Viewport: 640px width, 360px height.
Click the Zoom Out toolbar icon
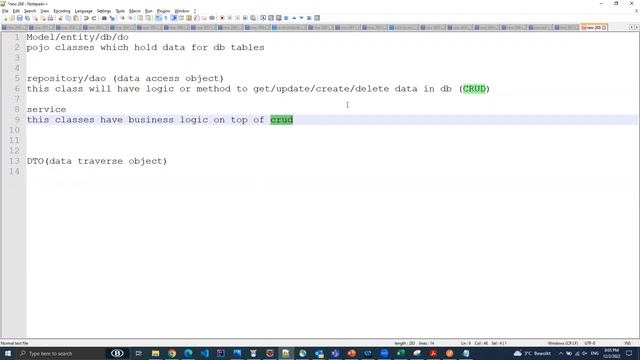(130, 18)
